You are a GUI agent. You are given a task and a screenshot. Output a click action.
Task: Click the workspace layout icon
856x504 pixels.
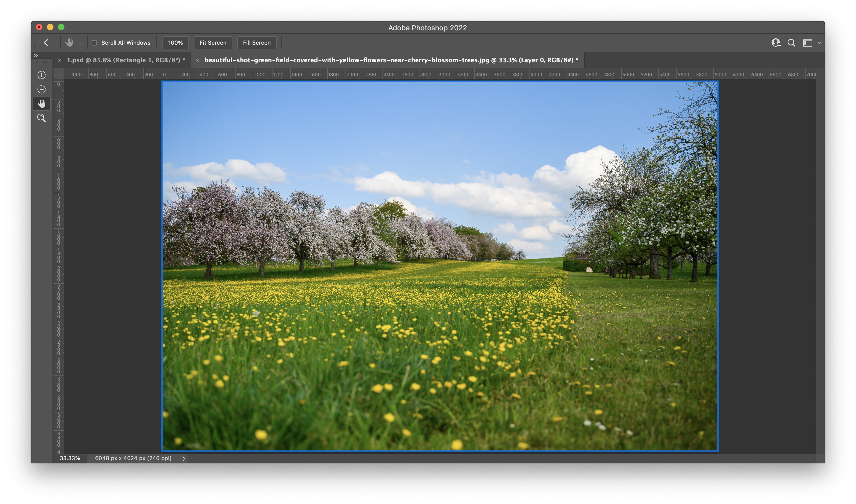(x=807, y=43)
